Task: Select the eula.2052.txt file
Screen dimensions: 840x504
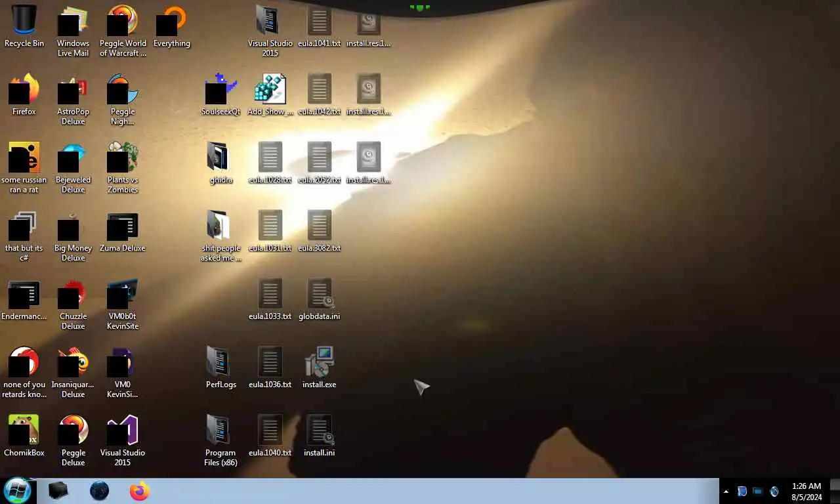Action: 320,163
